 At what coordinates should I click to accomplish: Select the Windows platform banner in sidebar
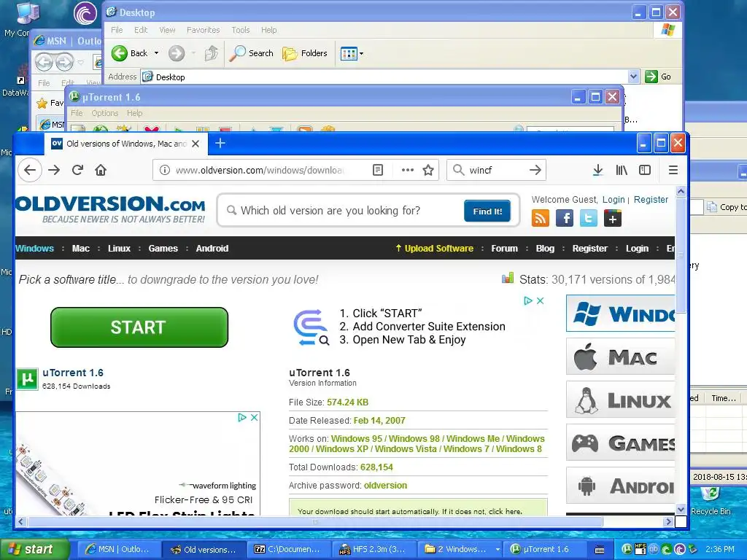(x=620, y=314)
